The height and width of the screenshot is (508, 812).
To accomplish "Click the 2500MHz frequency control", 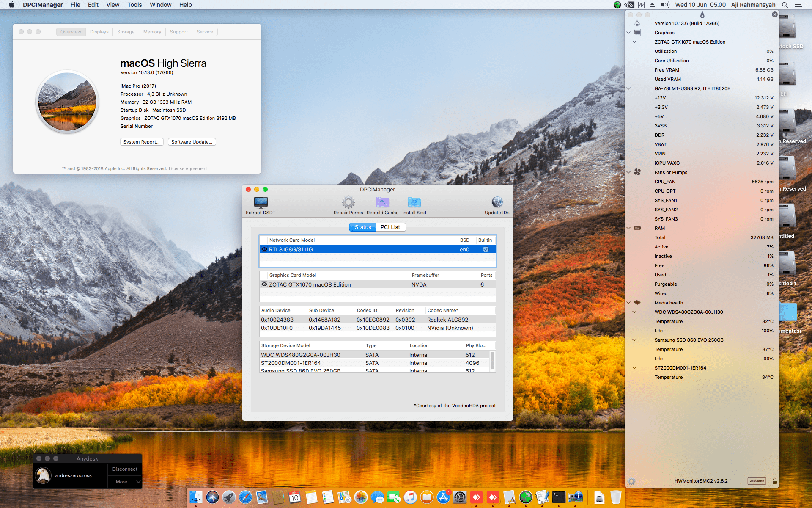I will click(756, 481).
